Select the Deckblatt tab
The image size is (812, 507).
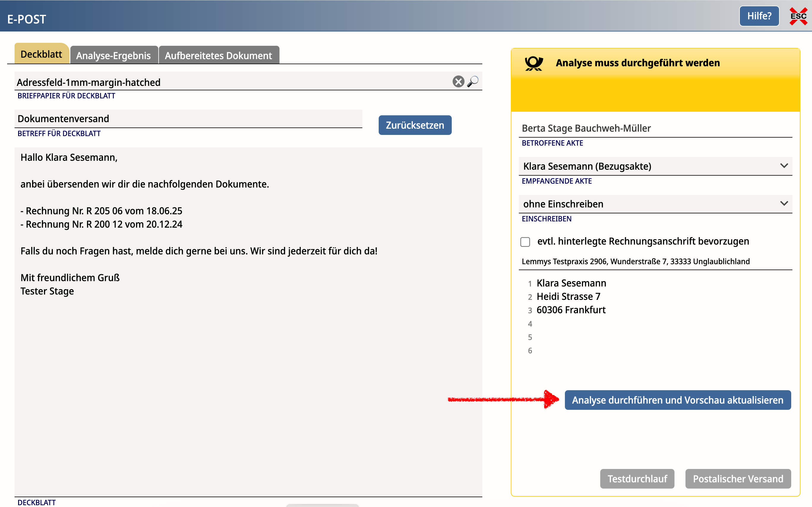click(x=41, y=54)
